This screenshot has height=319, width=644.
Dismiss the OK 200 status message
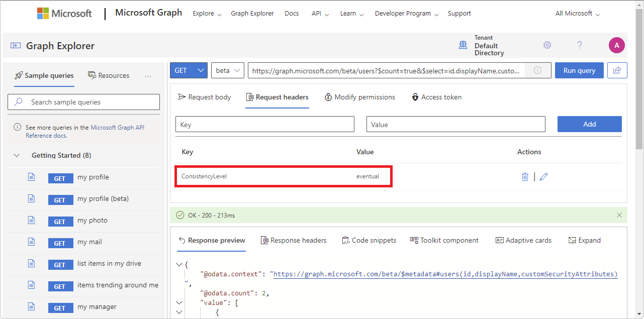click(x=619, y=215)
